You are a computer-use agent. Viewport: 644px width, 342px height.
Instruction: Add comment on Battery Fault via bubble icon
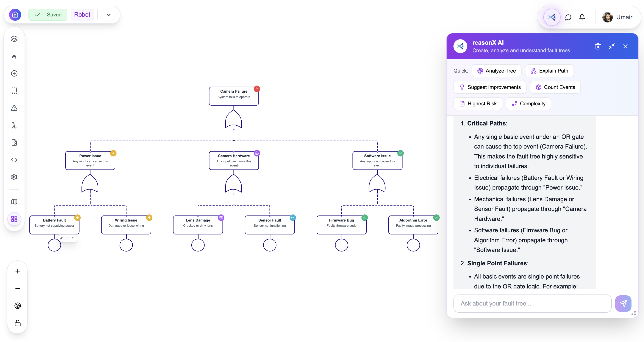(73, 238)
